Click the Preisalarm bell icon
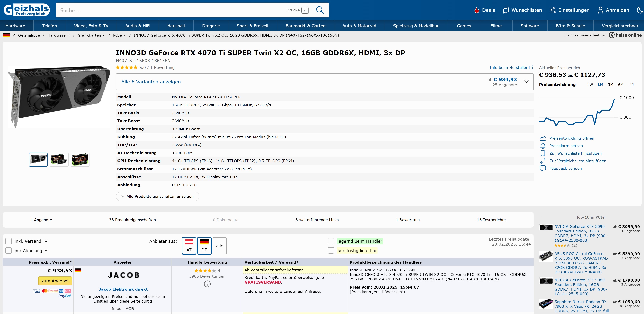 coord(543,146)
